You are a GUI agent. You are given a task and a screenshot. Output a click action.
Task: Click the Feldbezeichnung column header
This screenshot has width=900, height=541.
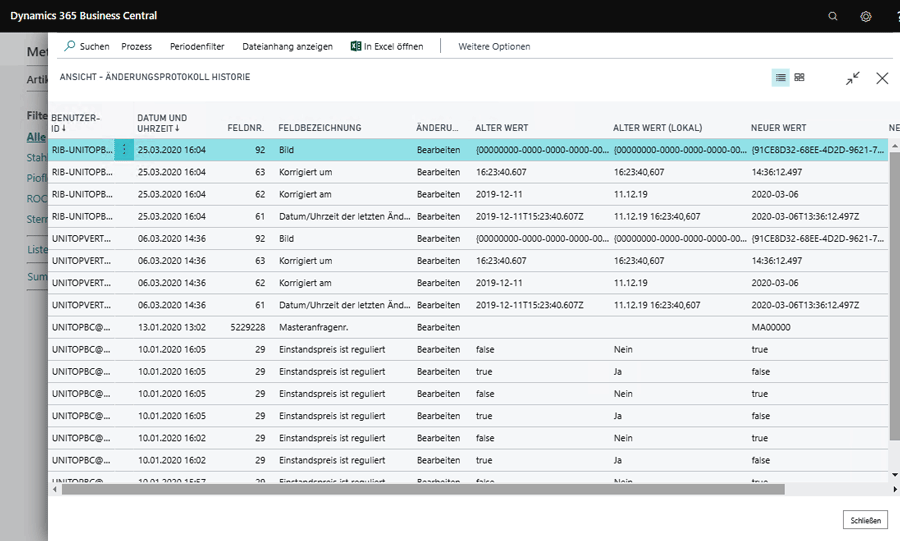(x=320, y=128)
